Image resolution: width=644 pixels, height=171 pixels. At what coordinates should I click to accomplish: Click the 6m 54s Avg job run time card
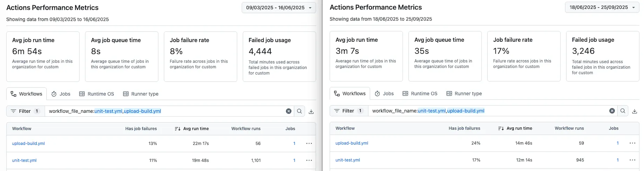coord(43,57)
